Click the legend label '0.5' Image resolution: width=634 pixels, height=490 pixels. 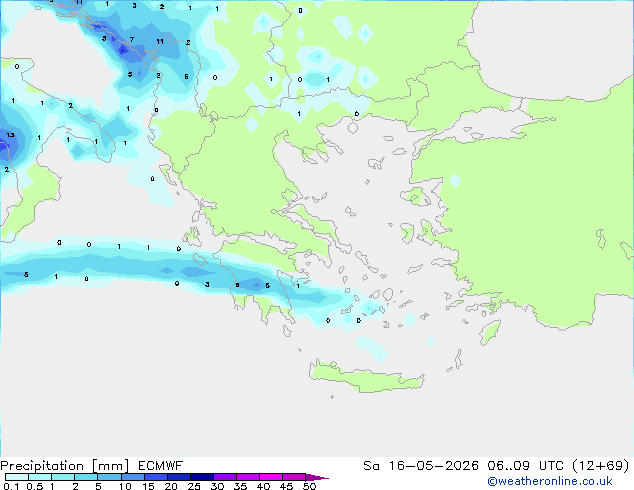coord(35,486)
